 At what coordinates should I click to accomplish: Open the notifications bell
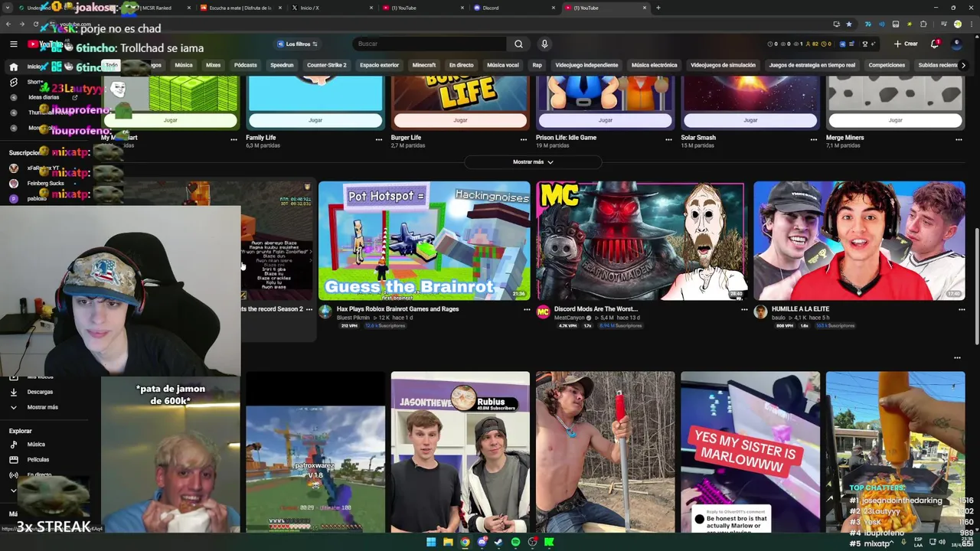[x=935, y=44]
